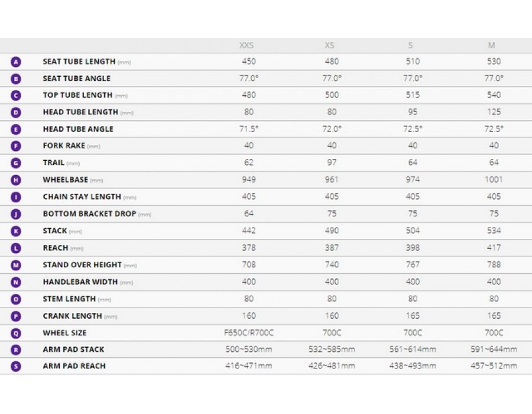Select the purple E icon beside Head Tube Angle
The image size is (532, 414).
coord(16,130)
